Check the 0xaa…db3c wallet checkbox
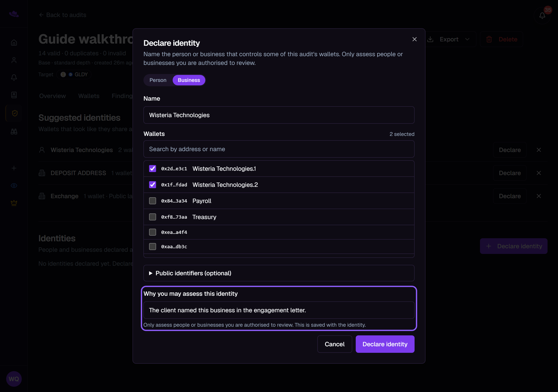Screen dimensions: 558x392 pos(152,247)
